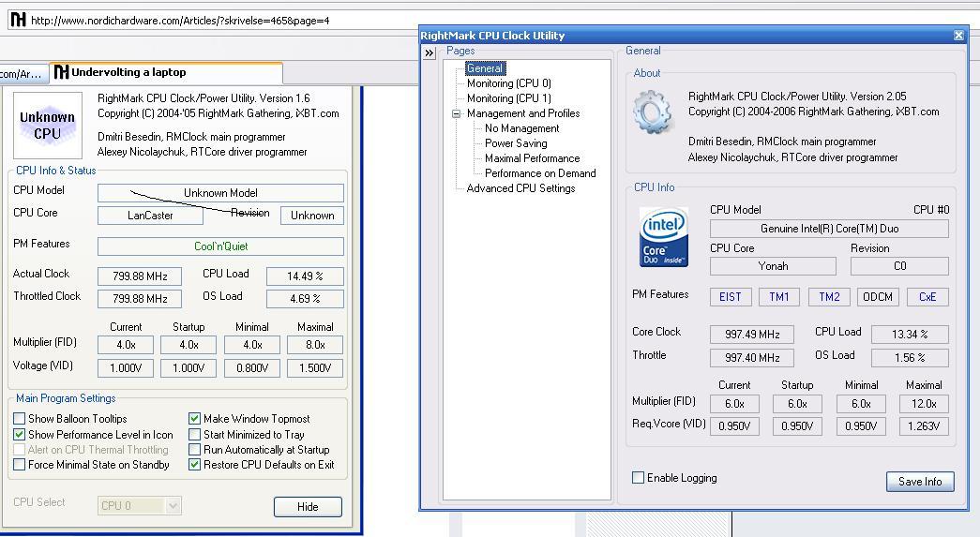Click the Maximal multiplier 8.0x field
The image size is (980, 537).
(315, 345)
